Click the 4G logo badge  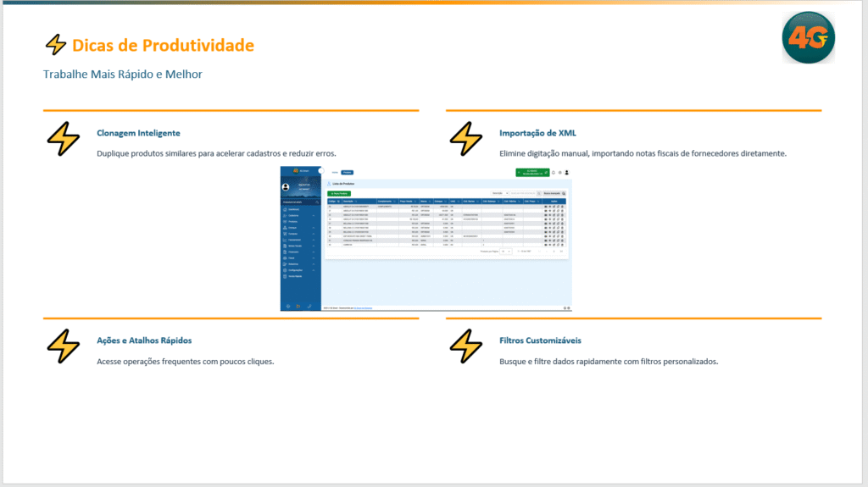click(x=808, y=37)
